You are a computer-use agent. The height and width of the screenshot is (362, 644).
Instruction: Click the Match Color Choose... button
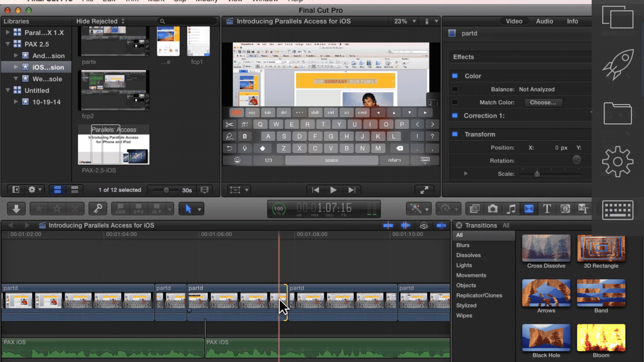543,102
